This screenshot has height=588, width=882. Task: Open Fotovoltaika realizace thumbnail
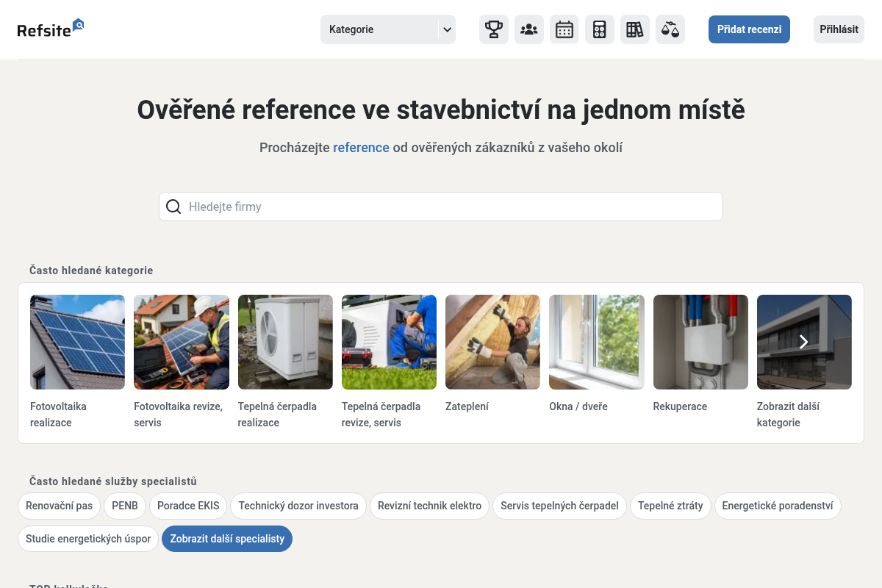(x=77, y=342)
